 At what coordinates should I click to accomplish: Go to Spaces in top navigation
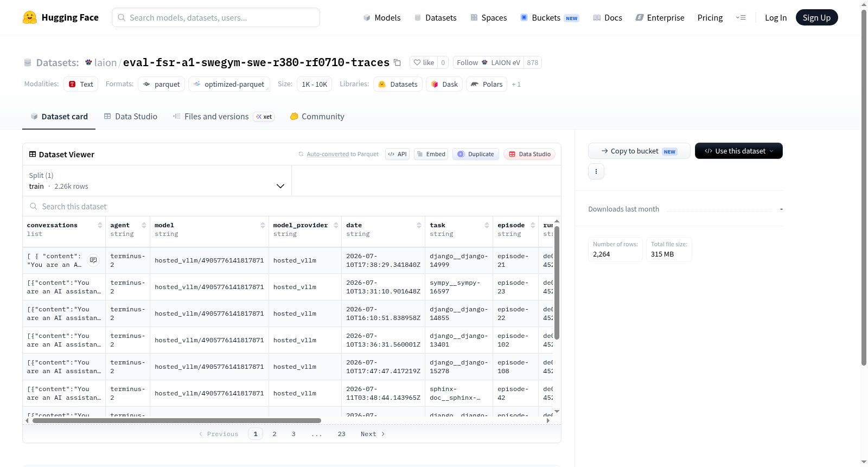click(488, 17)
